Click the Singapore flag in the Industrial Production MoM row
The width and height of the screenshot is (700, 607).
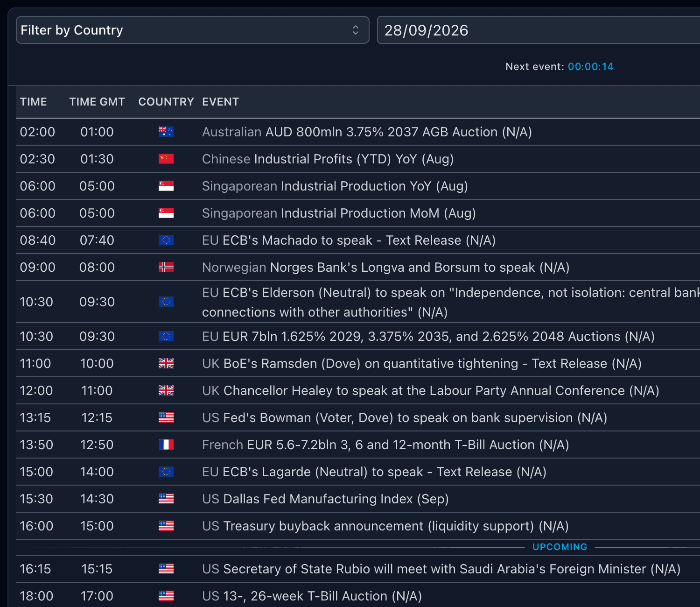pyautogui.click(x=166, y=213)
